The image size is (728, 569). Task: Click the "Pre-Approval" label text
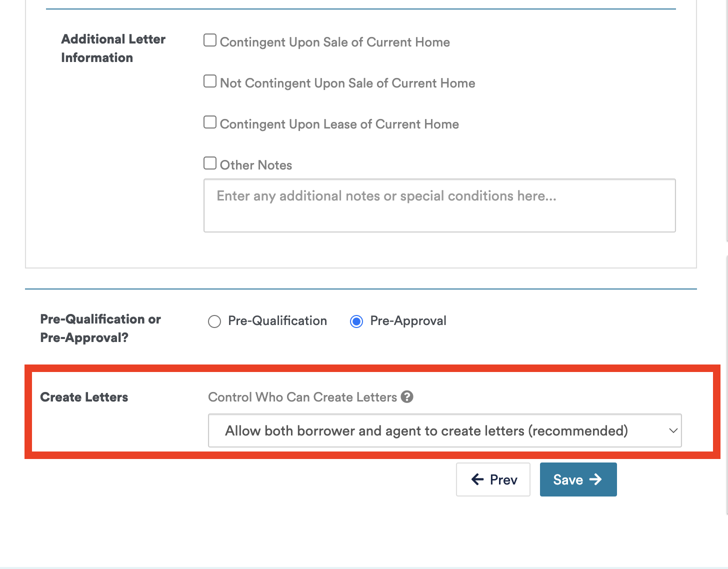[408, 321]
